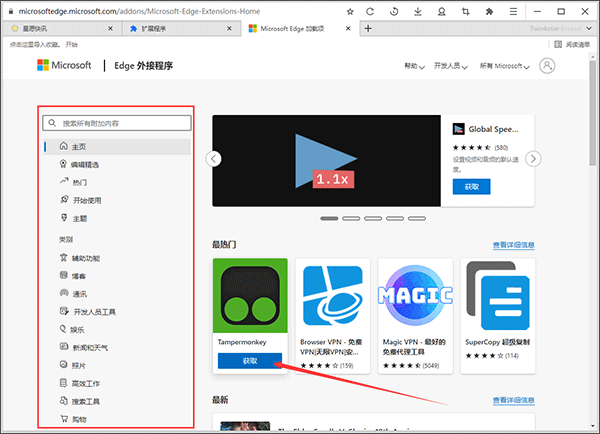Click the 搜索所有附加内容 search box
The width and height of the screenshot is (600, 434).
click(116, 123)
